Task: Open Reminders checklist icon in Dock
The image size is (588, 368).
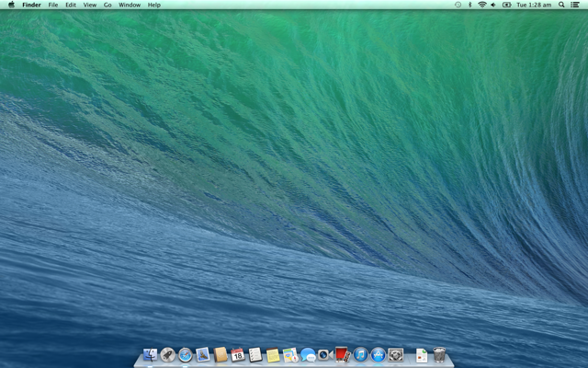Action: tap(255, 354)
